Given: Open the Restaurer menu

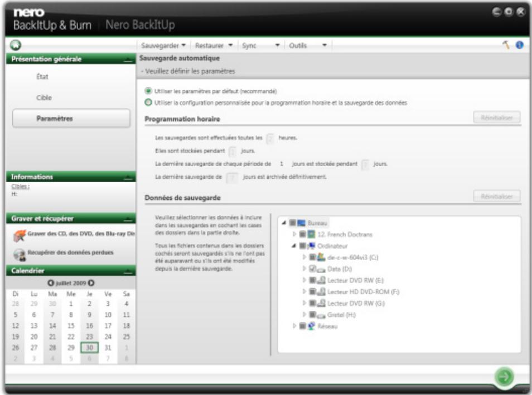Looking at the screenshot, I should coord(214,45).
